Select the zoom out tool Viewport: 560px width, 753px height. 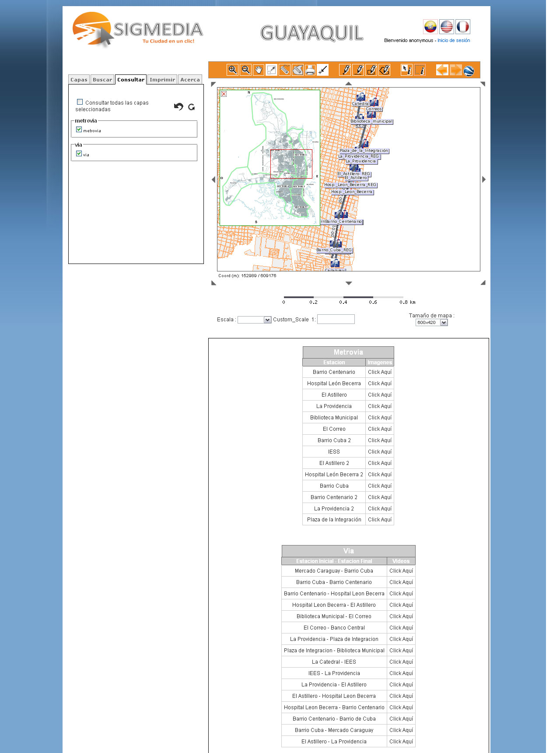pyautogui.click(x=246, y=70)
